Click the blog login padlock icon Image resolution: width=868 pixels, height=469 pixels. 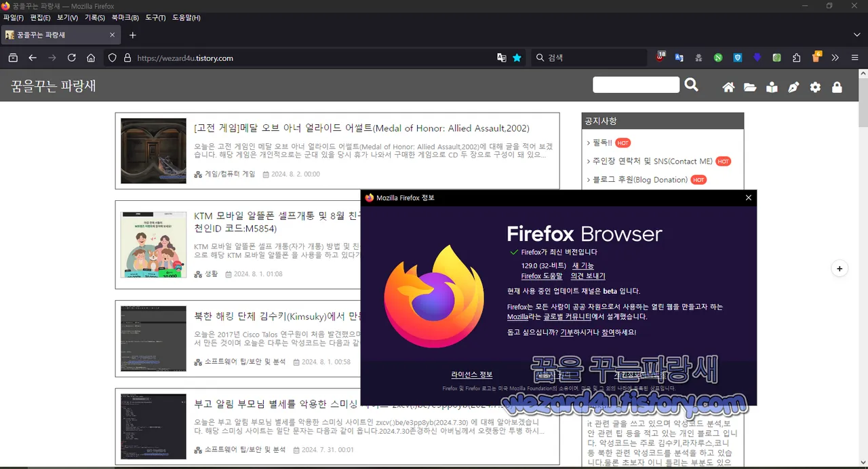(837, 88)
